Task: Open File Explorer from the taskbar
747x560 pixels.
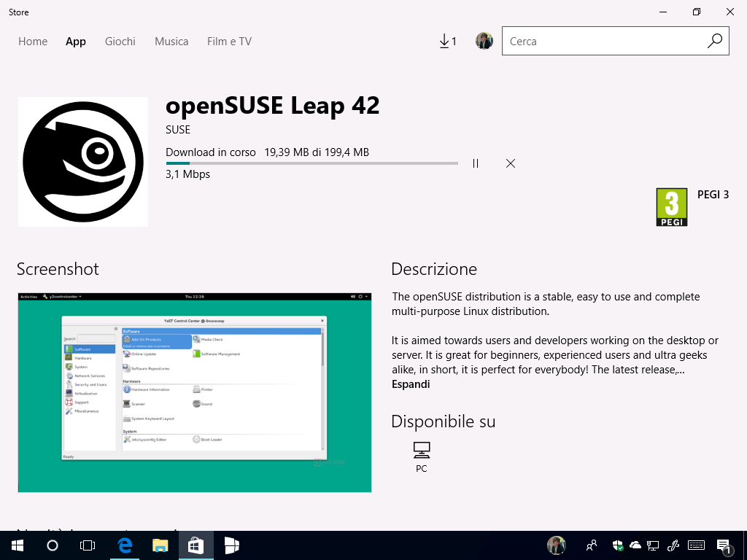Action: 160,545
